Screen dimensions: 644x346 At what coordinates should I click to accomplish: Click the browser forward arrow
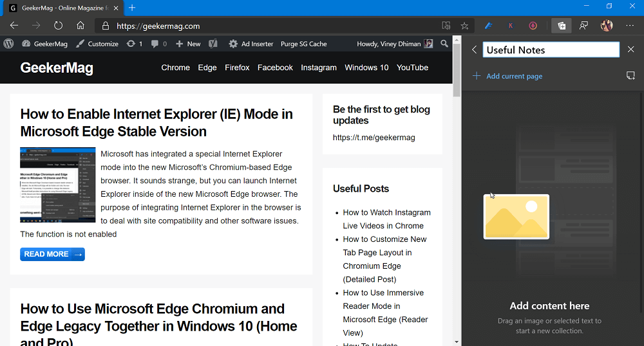coord(36,26)
